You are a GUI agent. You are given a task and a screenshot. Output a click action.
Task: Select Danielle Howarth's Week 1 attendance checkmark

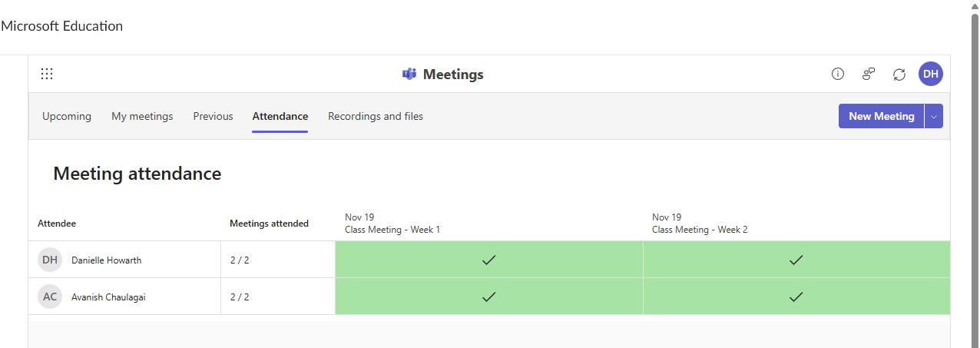[488, 260]
